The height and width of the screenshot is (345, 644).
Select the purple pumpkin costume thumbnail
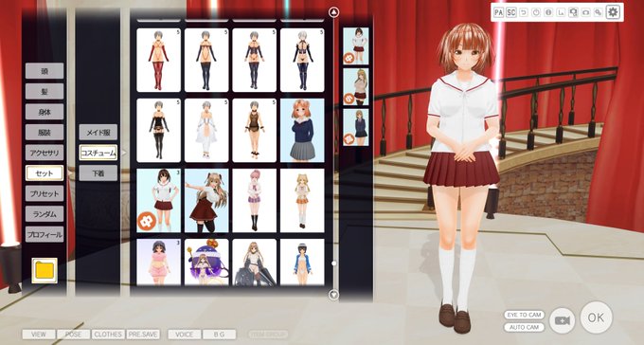206,262
